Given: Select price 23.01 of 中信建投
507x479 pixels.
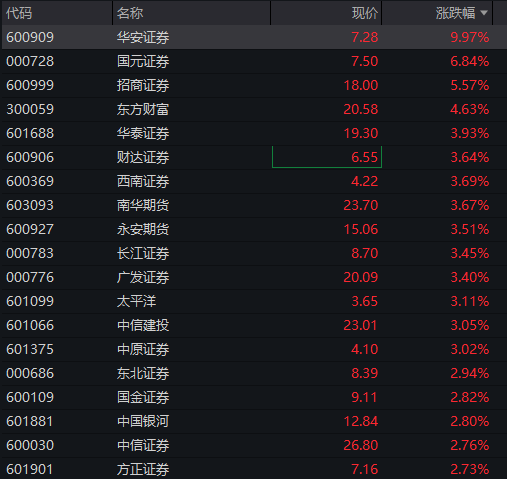Looking at the screenshot, I should click(361, 325).
